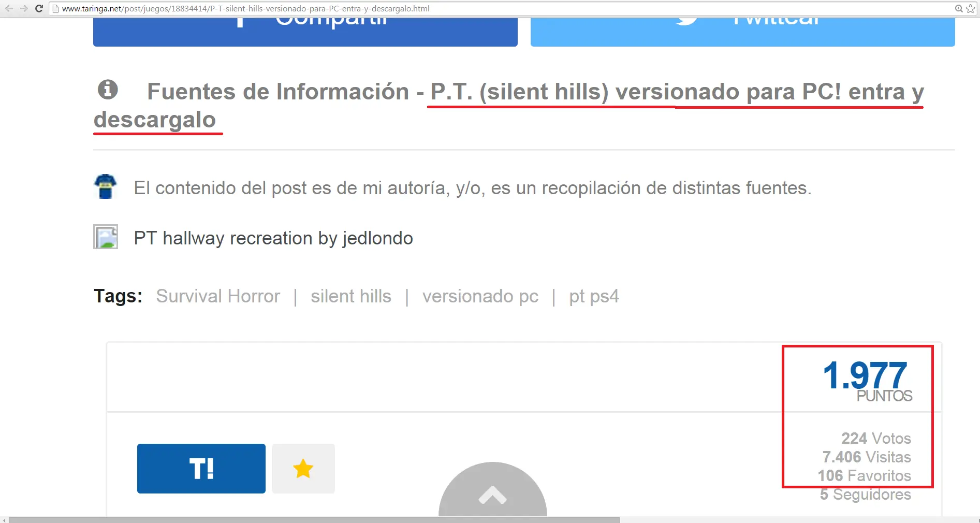980x523 pixels.
Task: Click the broken image icon near PT hallway
Action: (106, 237)
